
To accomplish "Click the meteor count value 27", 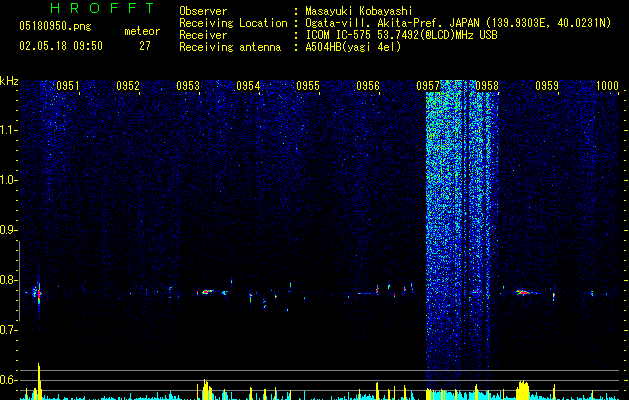I will (x=144, y=46).
